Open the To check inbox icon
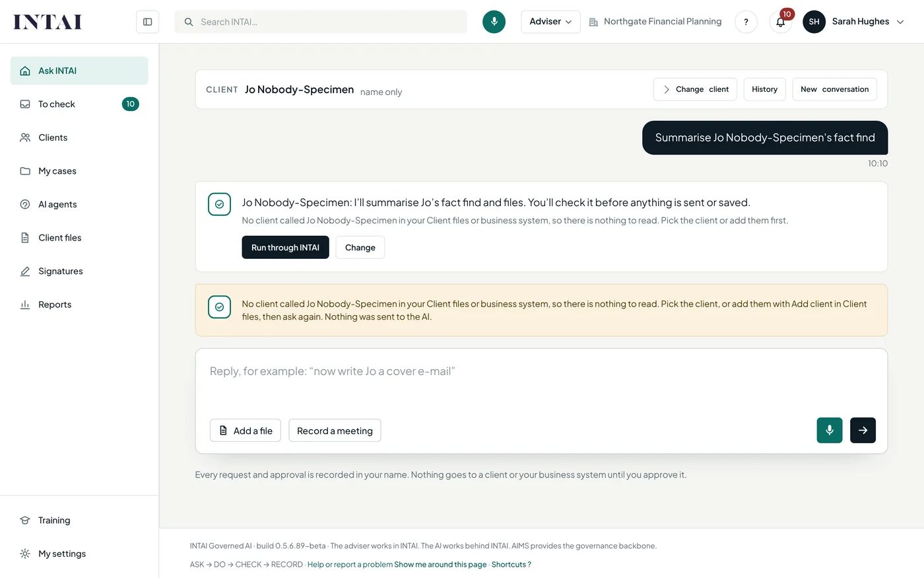Screen dimensions: 924x578 pos(25,104)
